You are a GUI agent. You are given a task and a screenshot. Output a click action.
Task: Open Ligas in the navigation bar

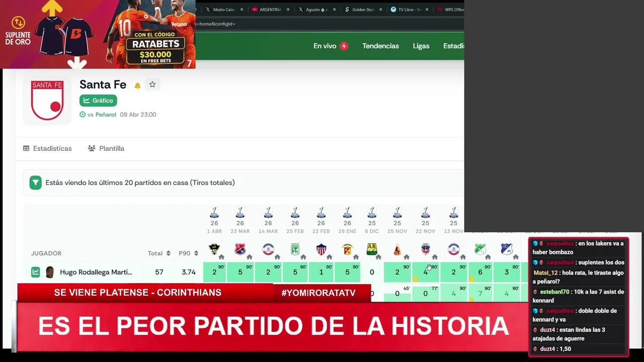pos(421,46)
